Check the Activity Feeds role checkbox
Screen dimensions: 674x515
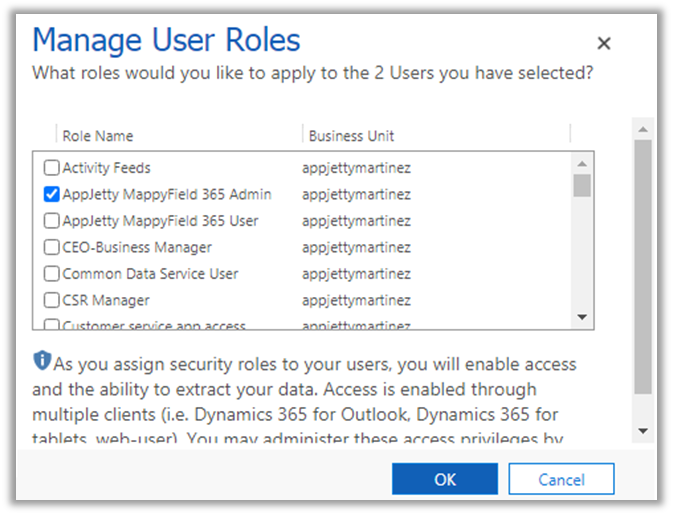[x=52, y=168]
